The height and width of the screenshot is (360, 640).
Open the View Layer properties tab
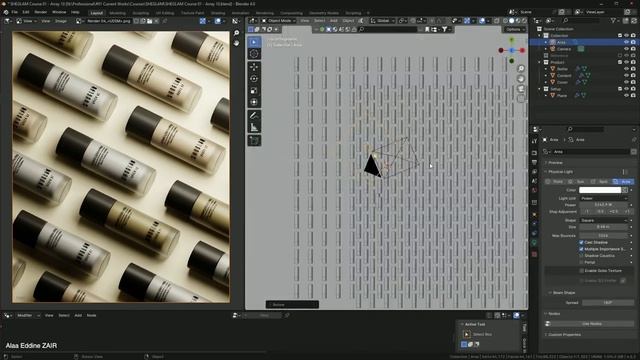(534, 172)
